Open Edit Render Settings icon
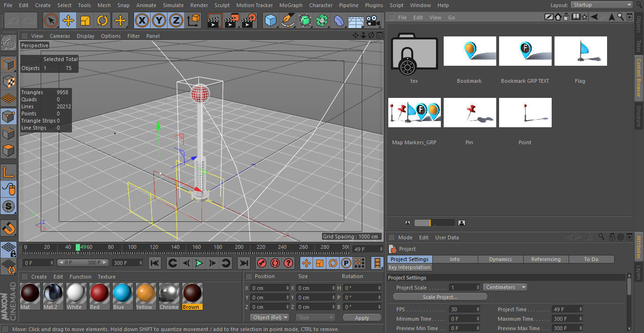Image resolution: width=644 pixels, height=333 pixels. point(249,20)
